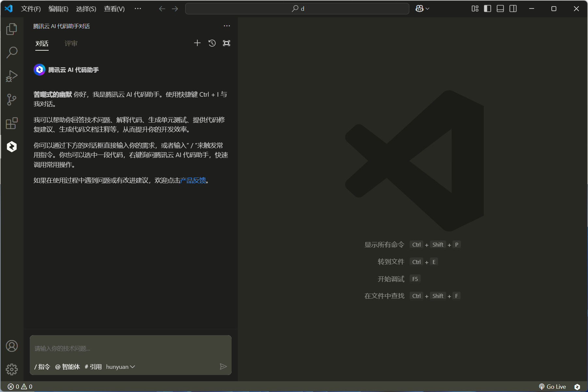Expand the hidden menu items ellipsis

[x=138, y=9]
